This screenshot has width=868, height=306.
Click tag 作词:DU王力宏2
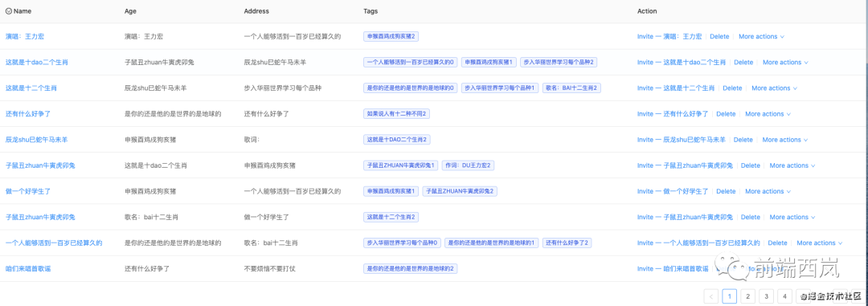click(x=469, y=165)
